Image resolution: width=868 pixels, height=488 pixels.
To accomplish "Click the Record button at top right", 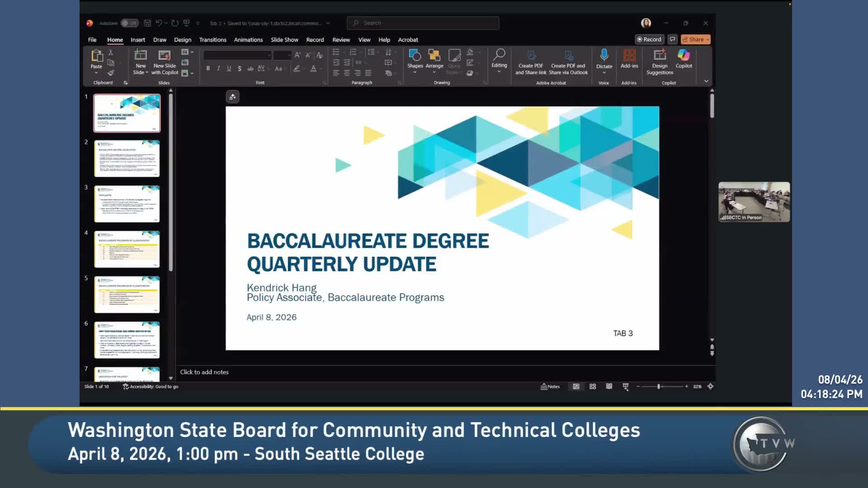I will pos(649,40).
